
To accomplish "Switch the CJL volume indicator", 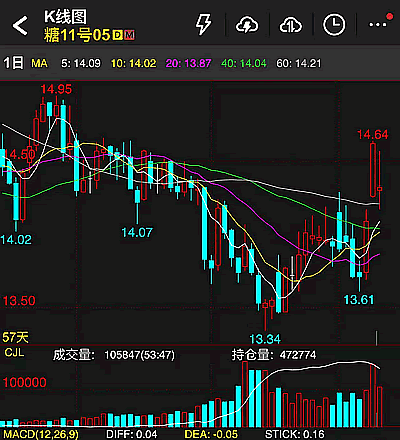I will pyautogui.click(x=14, y=352).
